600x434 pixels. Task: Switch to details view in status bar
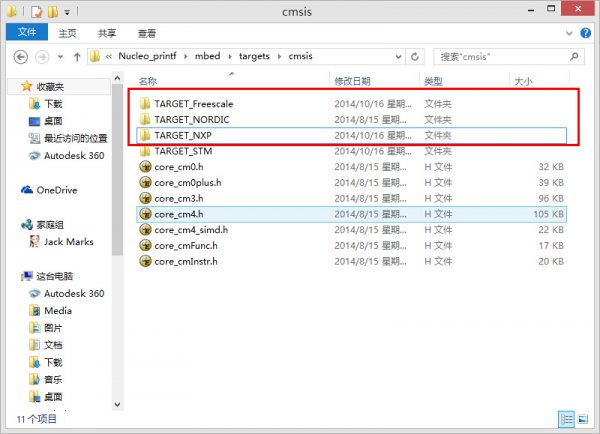pyautogui.click(x=566, y=419)
